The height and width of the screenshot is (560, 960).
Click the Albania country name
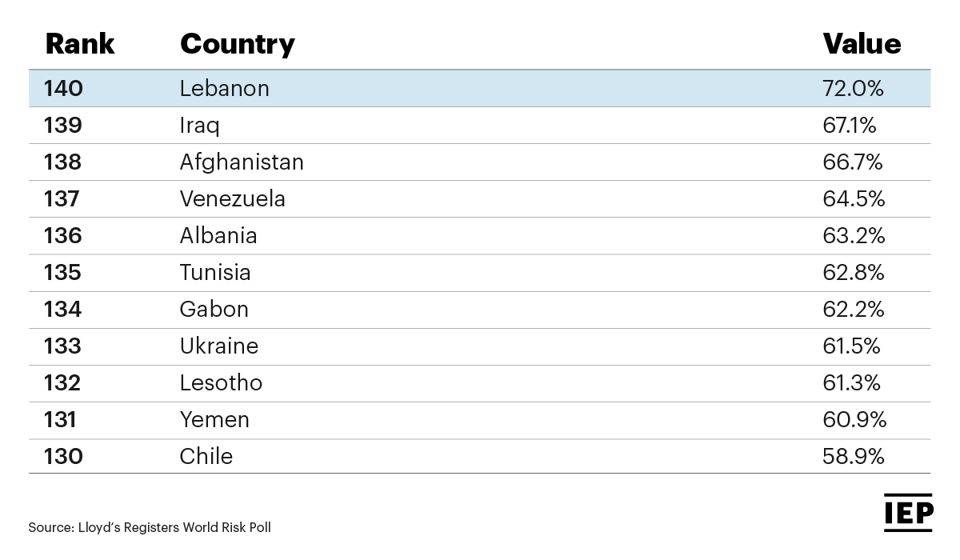click(x=218, y=235)
